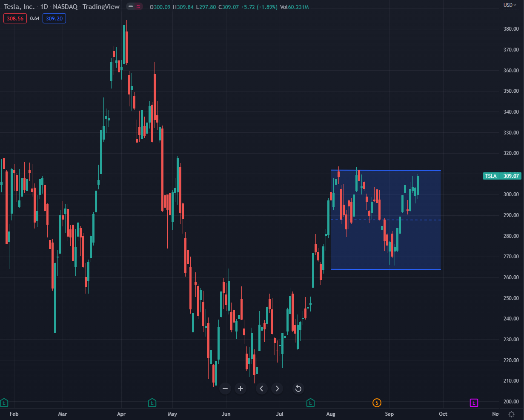Click the 309.07 current price label
This screenshot has height=420, width=524.
tap(511, 176)
